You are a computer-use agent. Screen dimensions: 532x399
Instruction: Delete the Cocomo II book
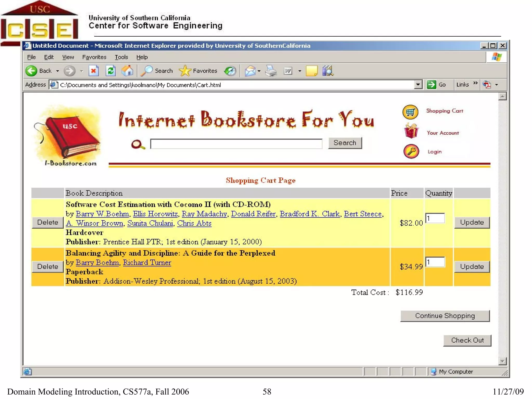click(x=48, y=222)
